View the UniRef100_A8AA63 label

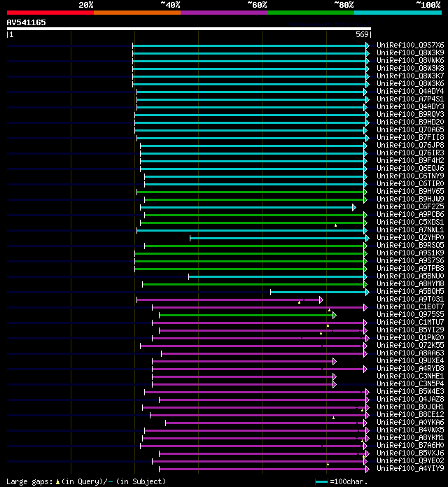[410, 353]
